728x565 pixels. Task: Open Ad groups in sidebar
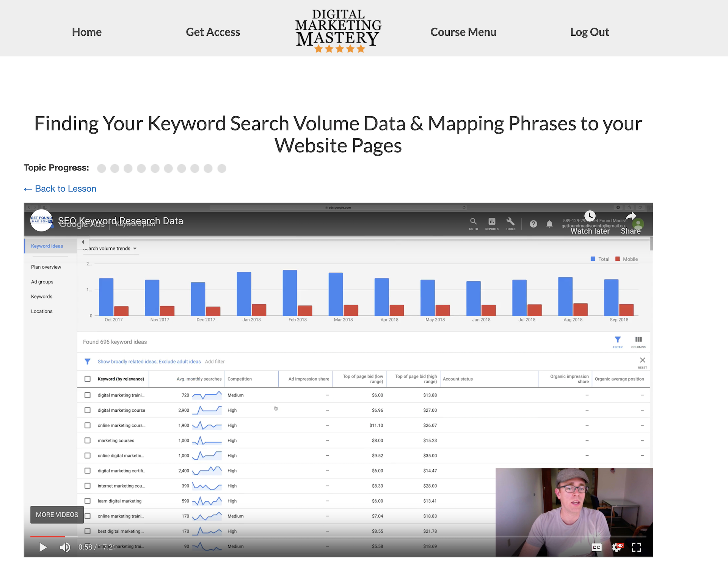[42, 282]
